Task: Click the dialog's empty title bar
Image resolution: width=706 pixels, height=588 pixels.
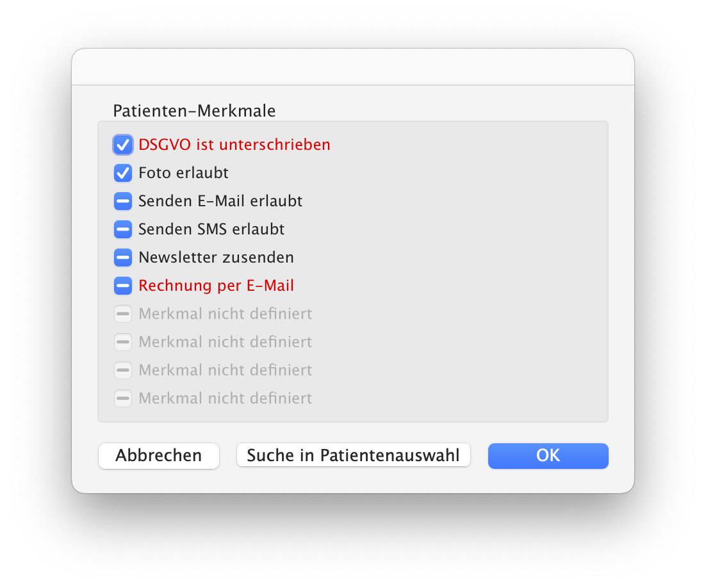Action: coord(352,67)
